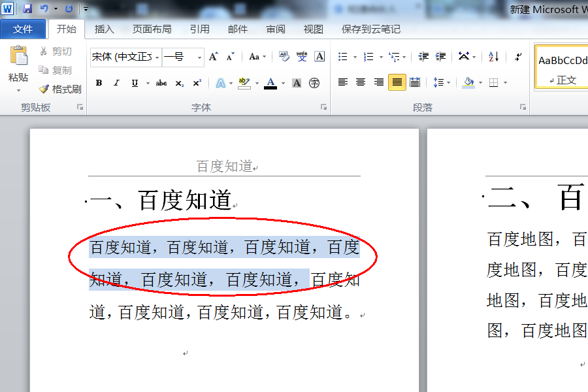The width and height of the screenshot is (588, 392).
Task: Align text right
Action: 379,82
